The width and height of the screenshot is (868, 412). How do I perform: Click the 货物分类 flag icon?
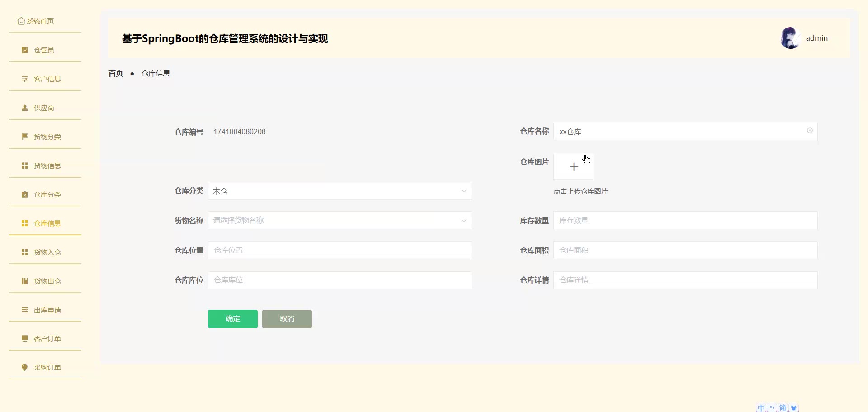pos(25,136)
